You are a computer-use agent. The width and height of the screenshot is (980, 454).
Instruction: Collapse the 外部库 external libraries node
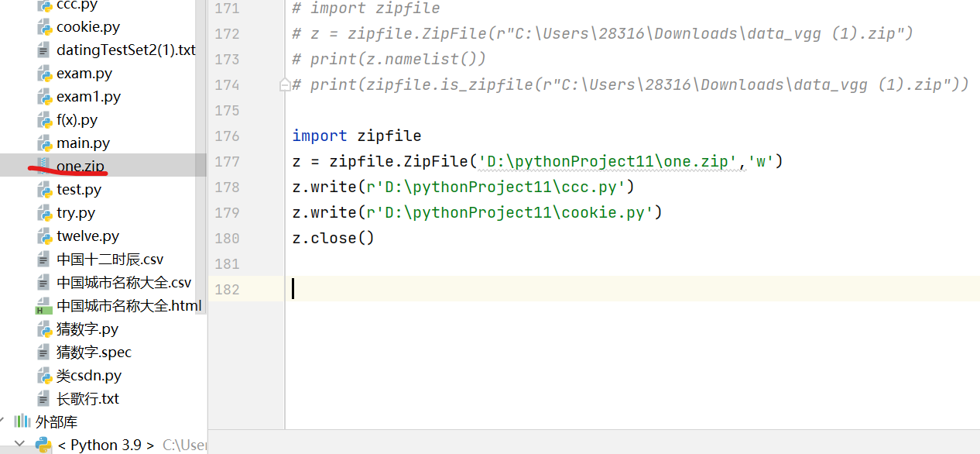(x=3, y=421)
